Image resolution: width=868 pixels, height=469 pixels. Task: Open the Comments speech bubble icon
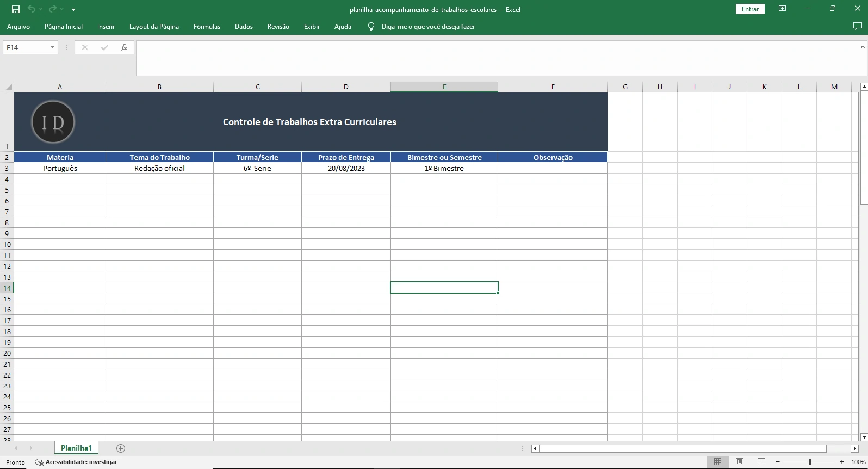(x=857, y=27)
